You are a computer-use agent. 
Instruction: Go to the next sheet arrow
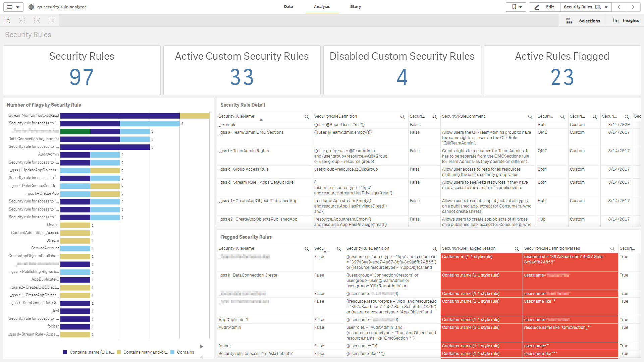[633, 7]
